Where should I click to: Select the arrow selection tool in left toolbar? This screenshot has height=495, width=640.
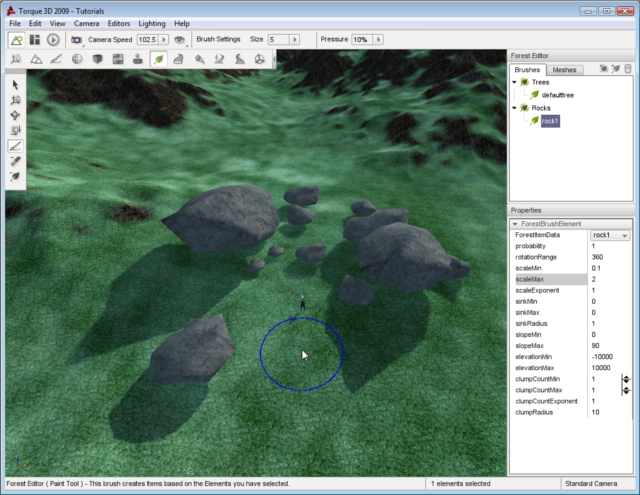(x=15, y=85)
